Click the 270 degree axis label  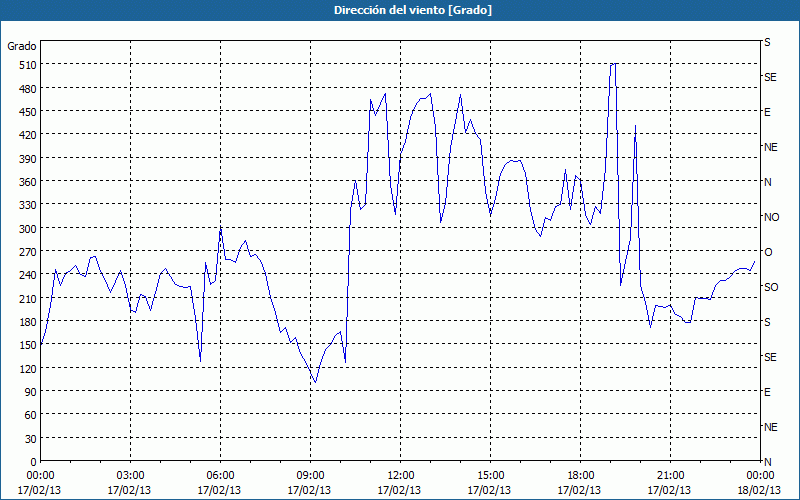click(x=28, y=252)
